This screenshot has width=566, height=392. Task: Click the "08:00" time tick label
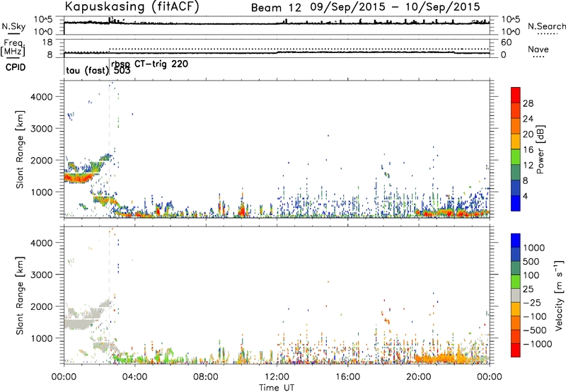205,377
